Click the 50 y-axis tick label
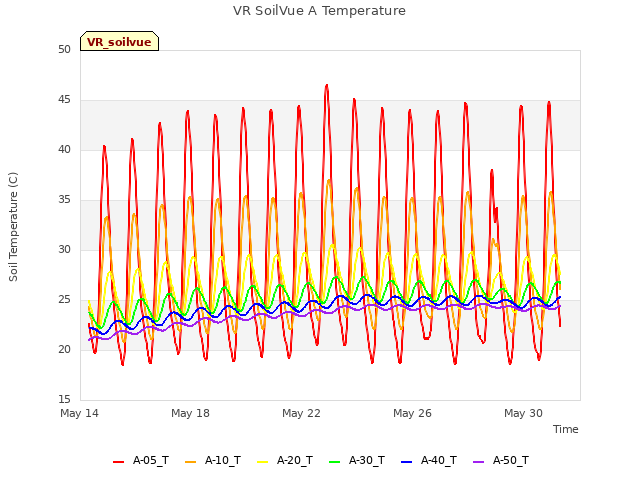640x480 pixels. click(64, 49)
